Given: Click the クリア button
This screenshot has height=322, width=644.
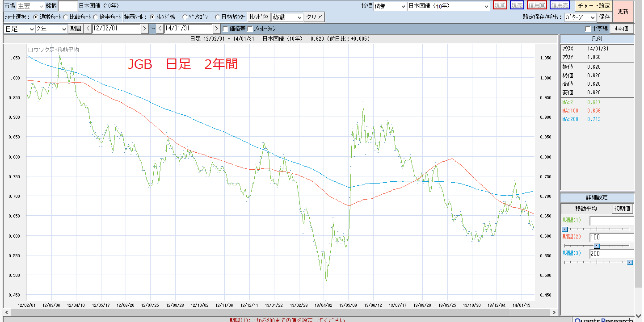Looking at the screenshot, I should pyautogui.click(x=314, y=17).
